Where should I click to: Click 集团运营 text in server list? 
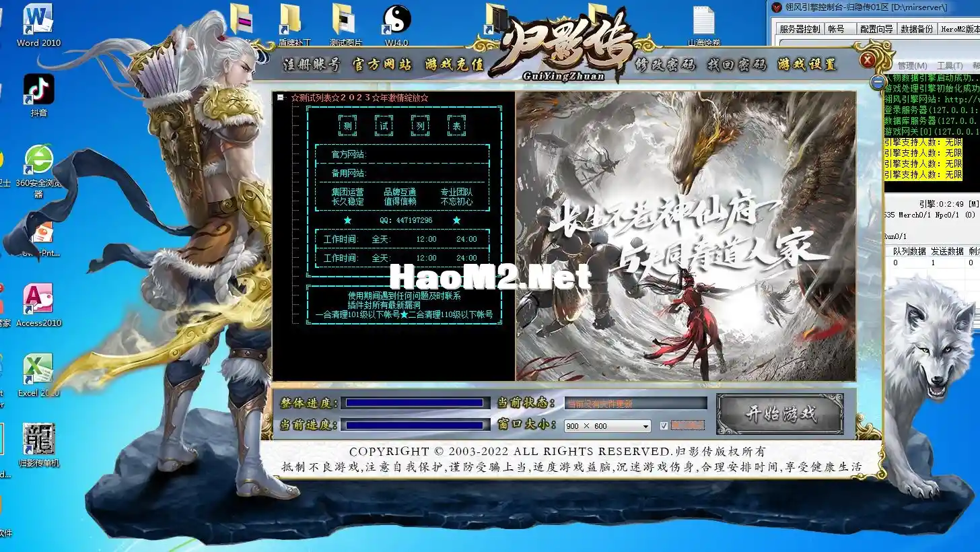pos(347,193)
